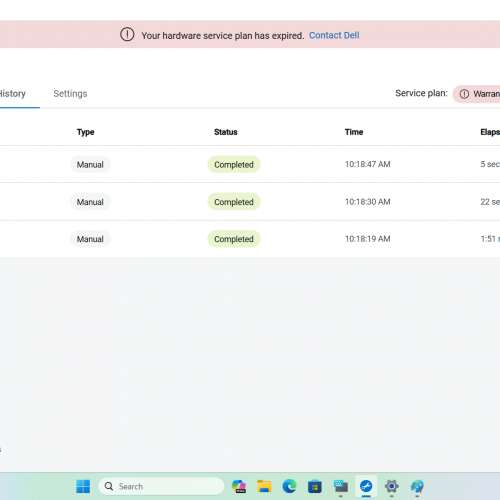Image resolution: width=500 pixels, height=500 pixels.
Task: Click the 'Service plan:' label
Action: click(x=421, y=93)
